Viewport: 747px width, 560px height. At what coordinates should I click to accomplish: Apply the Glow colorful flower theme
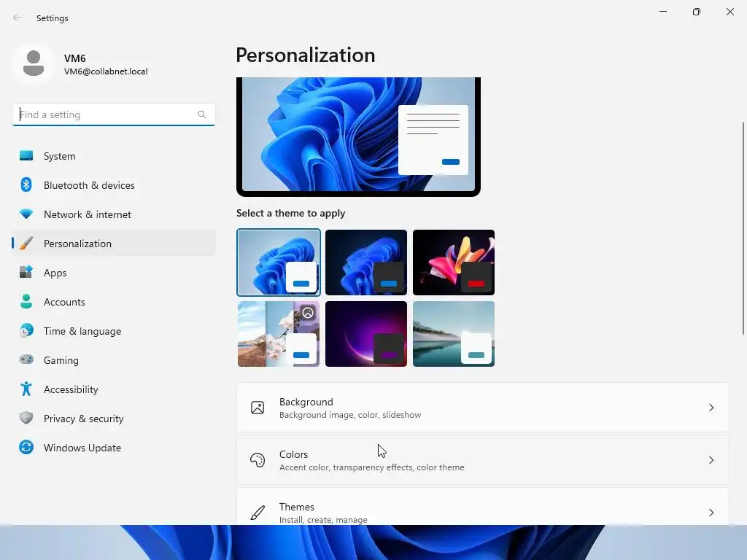tap(454, 262)
